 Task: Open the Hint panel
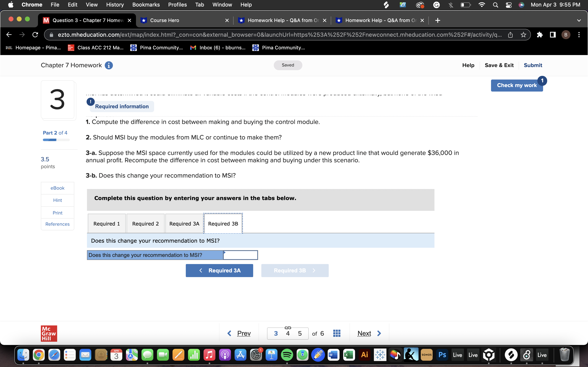pos(57,200)
